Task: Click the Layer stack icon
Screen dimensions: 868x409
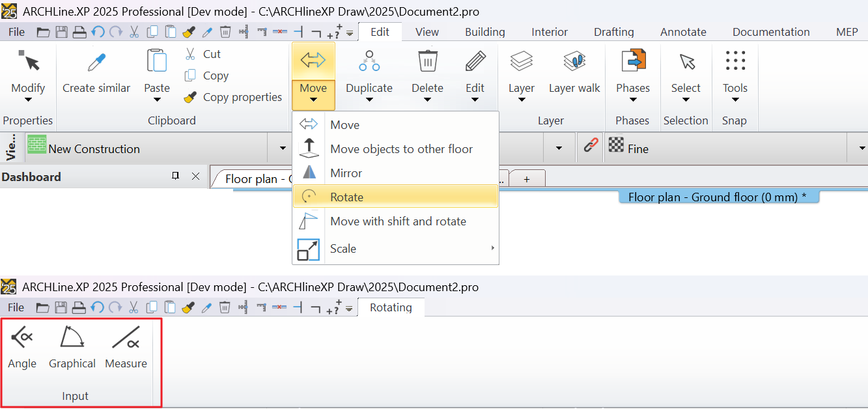Action: click(521, 63)
